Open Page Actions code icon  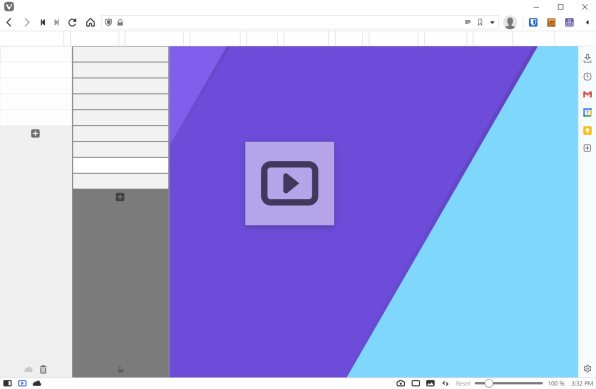445,383
